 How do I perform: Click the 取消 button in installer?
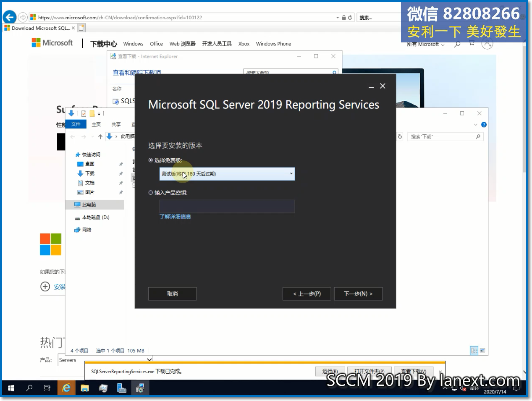tap(172, 294)
